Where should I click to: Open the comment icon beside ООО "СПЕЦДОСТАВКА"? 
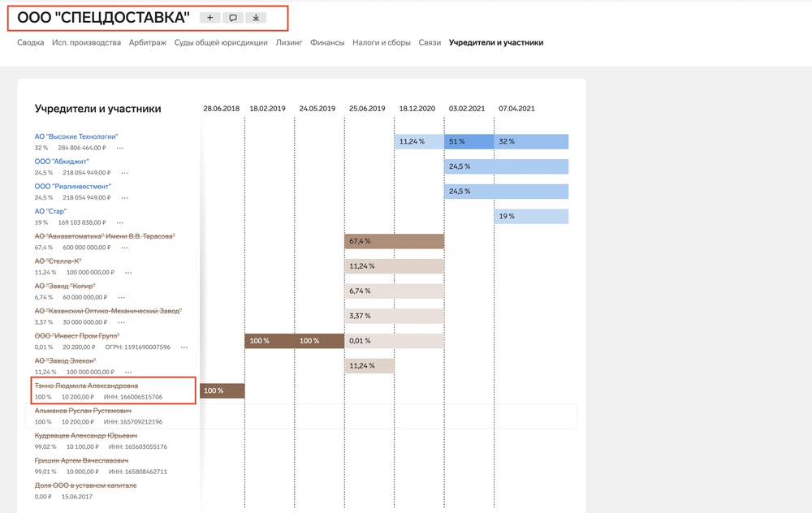[233, 17]
